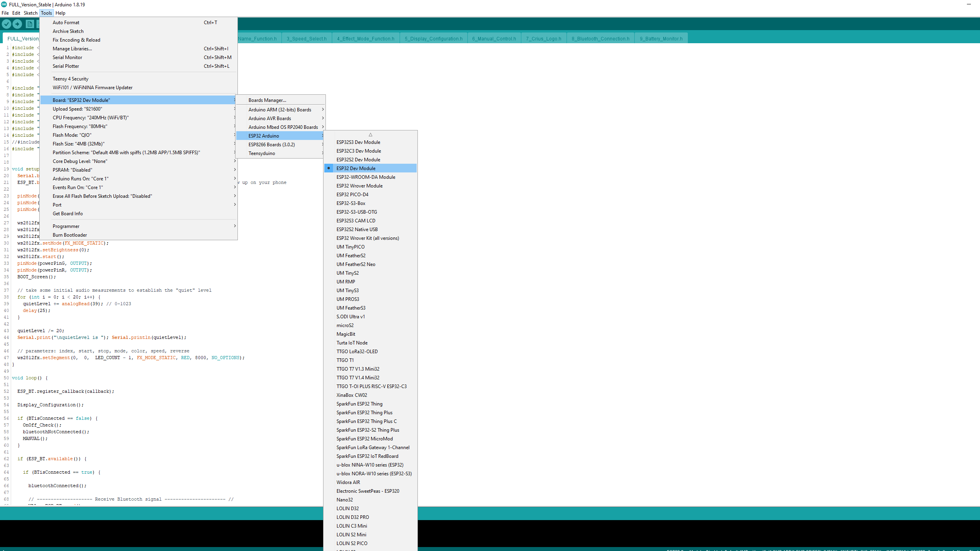Viewport: 980px width, 551px height.
Task: Open the Sketch menu
Action: (31, 13)
